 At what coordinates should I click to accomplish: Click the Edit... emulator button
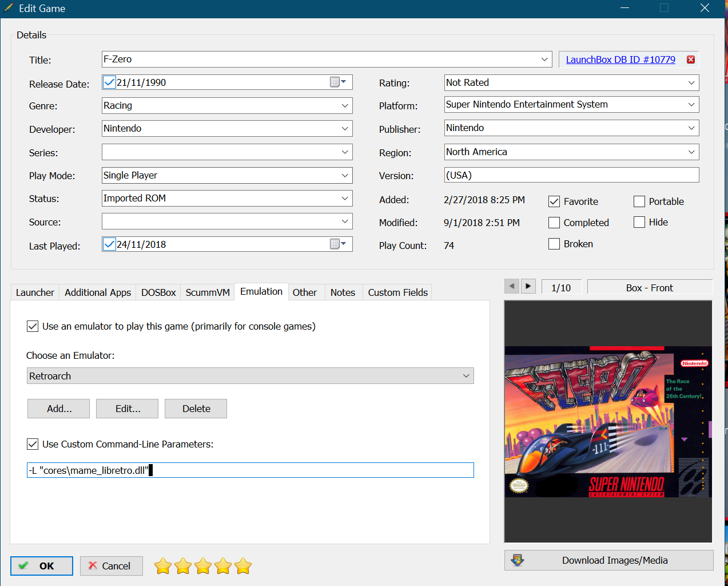(x=128, y=409)
